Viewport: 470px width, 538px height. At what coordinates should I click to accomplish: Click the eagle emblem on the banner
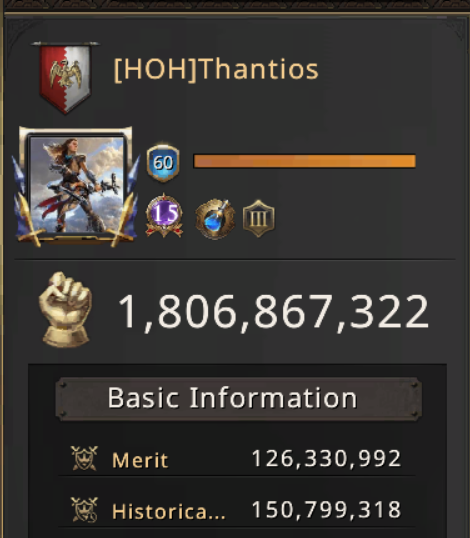click(x=65, y=73)
